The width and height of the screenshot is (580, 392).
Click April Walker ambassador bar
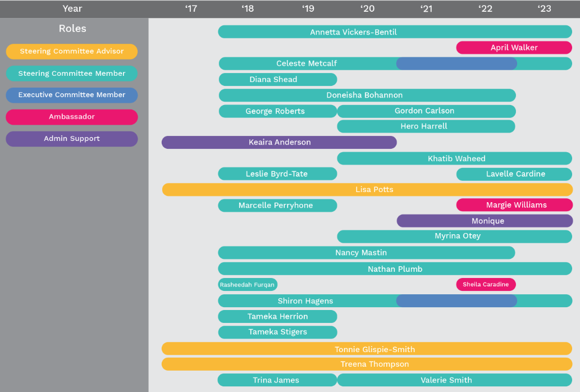[514, 48]
